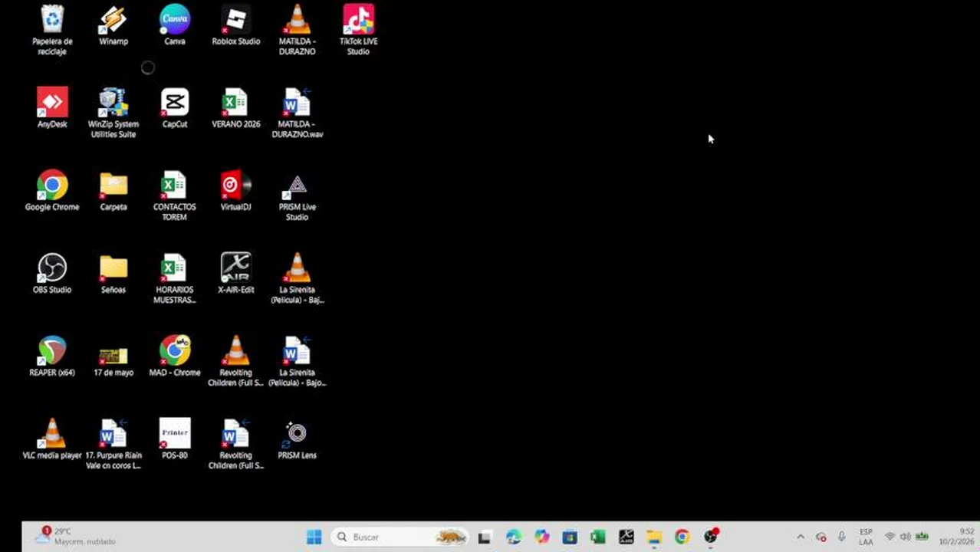This screenshot has height=552, width=980.
Task: Select the PRISM Live Studio shortcut
Action: click(x=298, y=195)
